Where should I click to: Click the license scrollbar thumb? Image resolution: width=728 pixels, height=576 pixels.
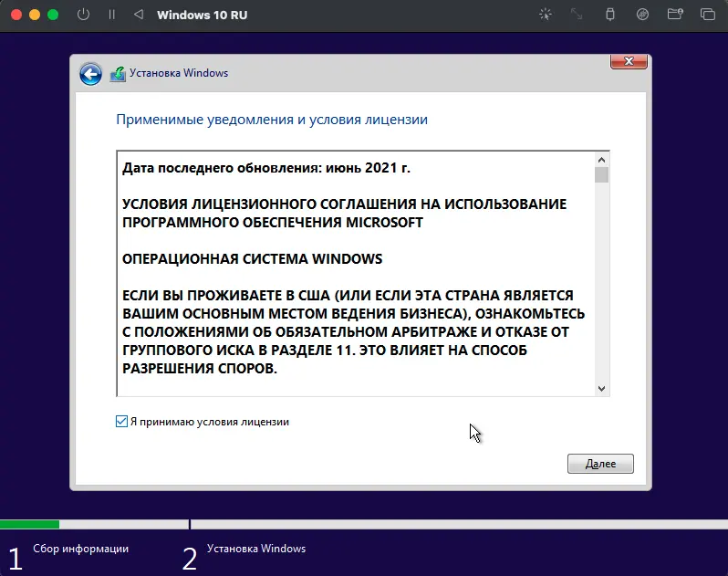(x=601, y=175)
